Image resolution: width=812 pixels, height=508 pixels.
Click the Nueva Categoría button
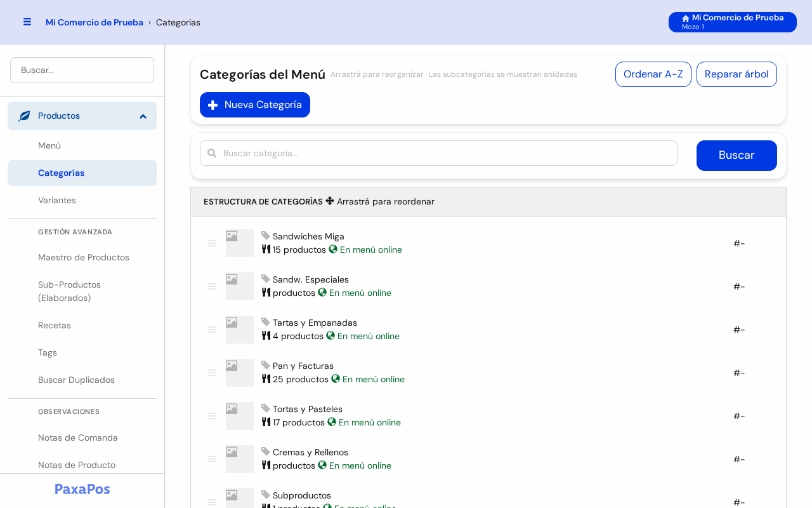[x=255, y=105]
